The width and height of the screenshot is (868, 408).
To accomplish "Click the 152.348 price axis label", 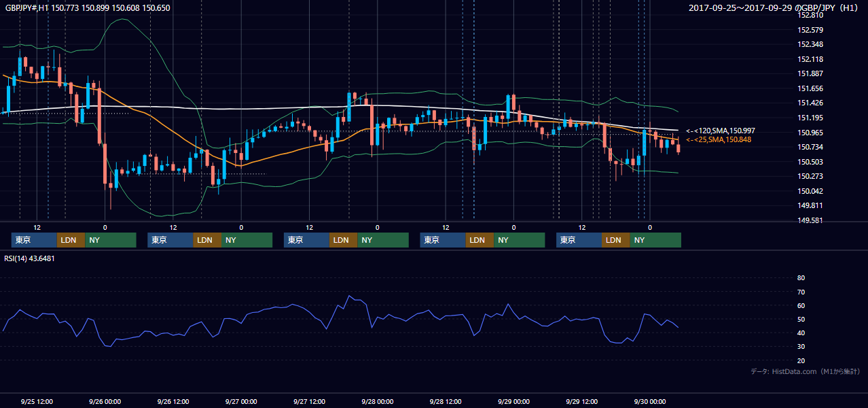I will (810, 45).
